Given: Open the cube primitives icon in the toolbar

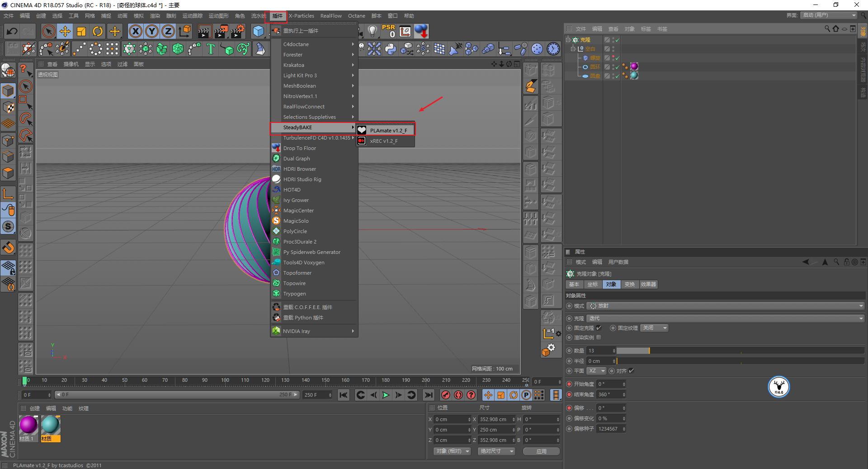Looking at the screenshot, I should (258, 31).
